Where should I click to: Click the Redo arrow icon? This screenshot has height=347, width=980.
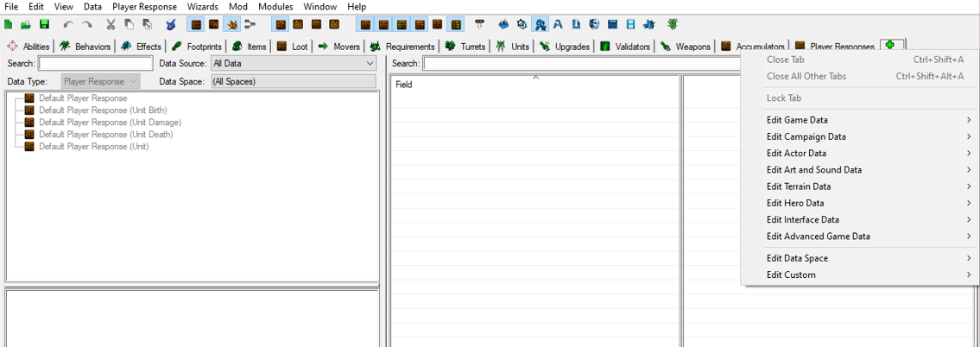click(87, 25)
